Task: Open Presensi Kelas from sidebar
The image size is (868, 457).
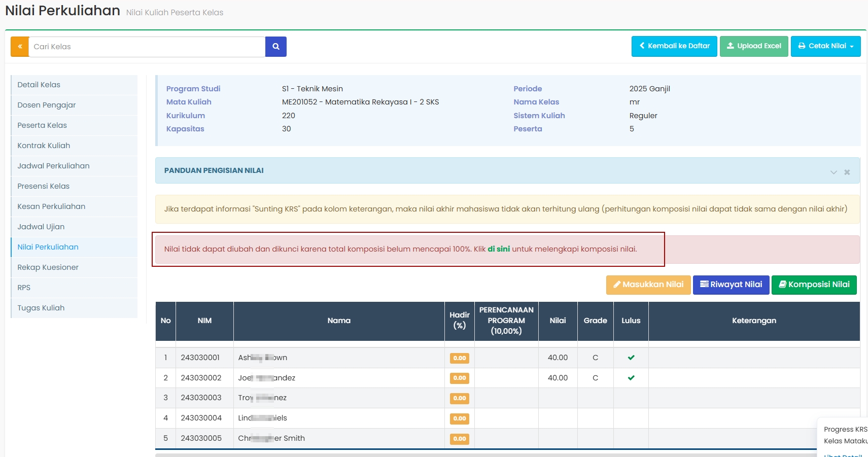Action: tap(44, 186)
